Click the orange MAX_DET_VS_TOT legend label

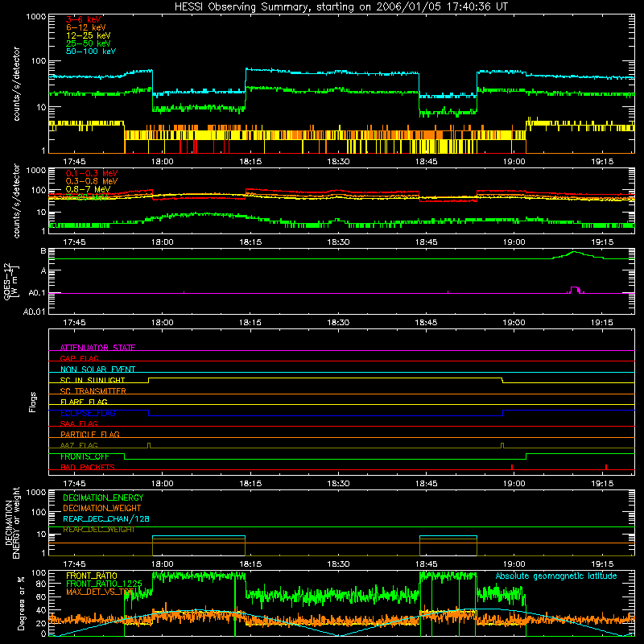[x=100, y=592]
